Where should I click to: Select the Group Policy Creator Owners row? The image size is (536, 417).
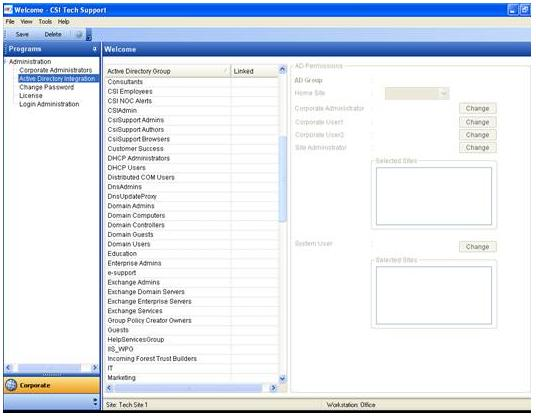(x=192, y=321)
